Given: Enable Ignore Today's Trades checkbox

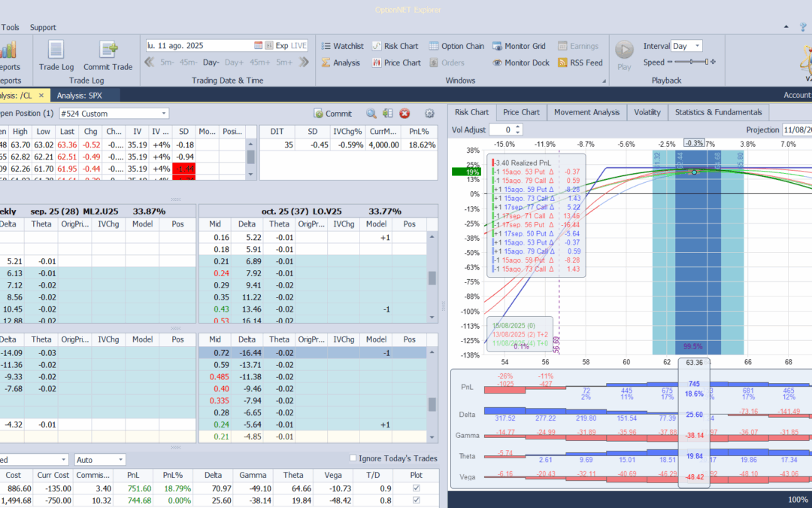Looking at the screenshot, I should pos(354,458).
